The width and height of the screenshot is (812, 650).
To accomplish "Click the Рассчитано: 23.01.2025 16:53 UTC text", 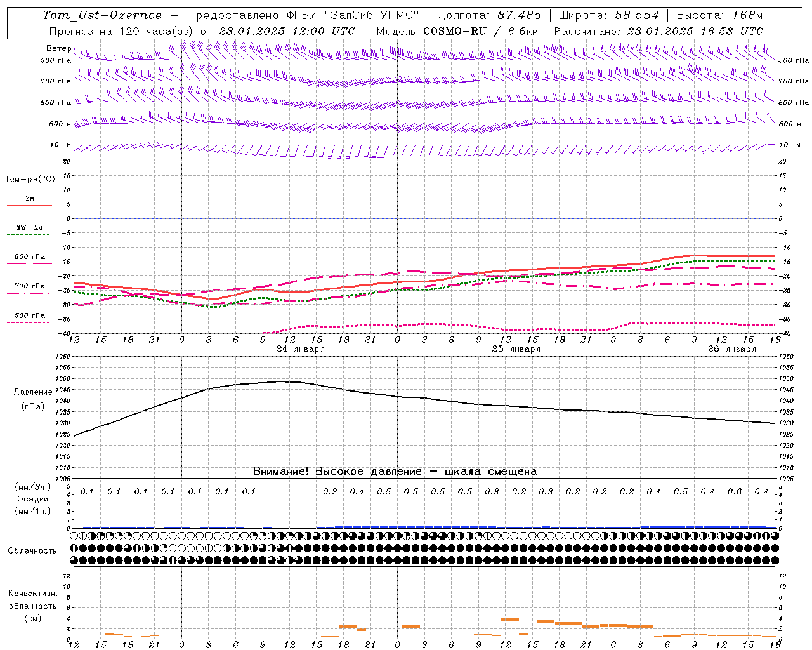I will (658, 31).
